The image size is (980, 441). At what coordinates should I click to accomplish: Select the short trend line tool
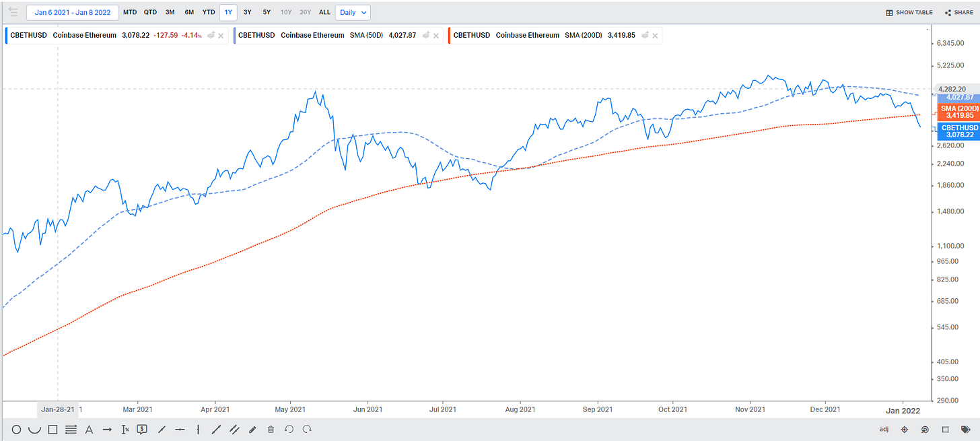click(x=162, y=429)
